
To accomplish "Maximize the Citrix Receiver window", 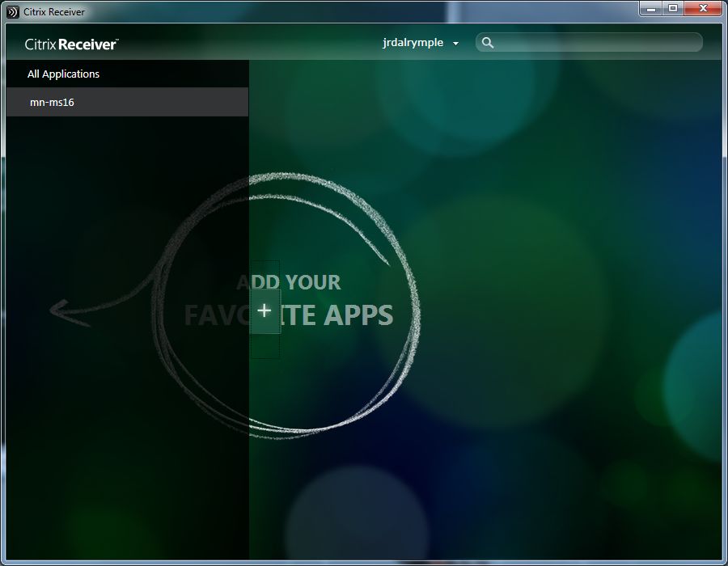I will tap(672, 8).
